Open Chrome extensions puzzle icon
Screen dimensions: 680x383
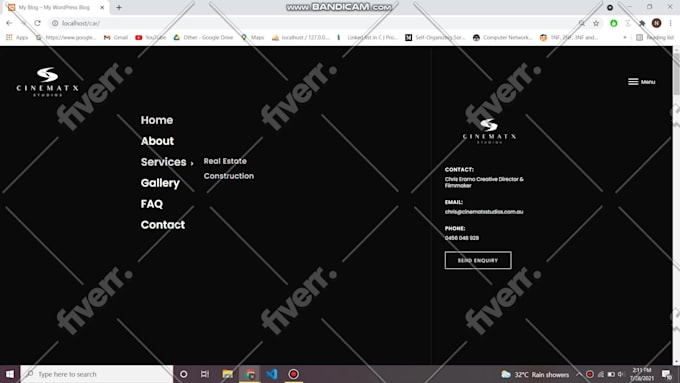click(x=642, y=23)
